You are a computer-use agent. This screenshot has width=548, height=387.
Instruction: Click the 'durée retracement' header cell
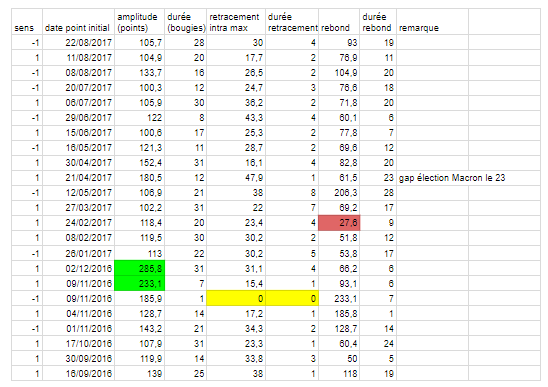(292, 22)
